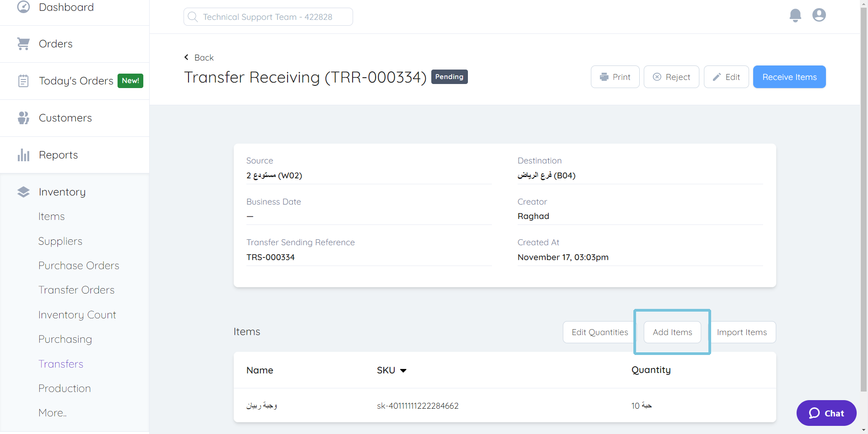Open the Transfer Orders section

(x=76, y=289)
